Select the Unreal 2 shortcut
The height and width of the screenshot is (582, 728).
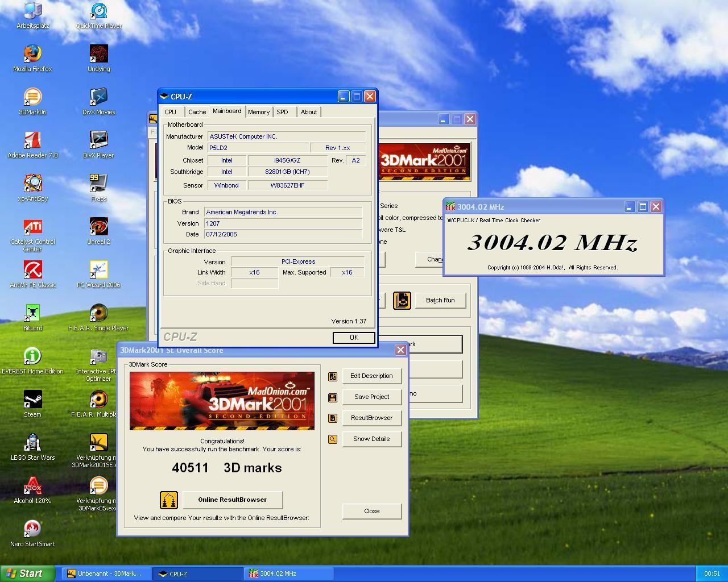tap(98, 231)
